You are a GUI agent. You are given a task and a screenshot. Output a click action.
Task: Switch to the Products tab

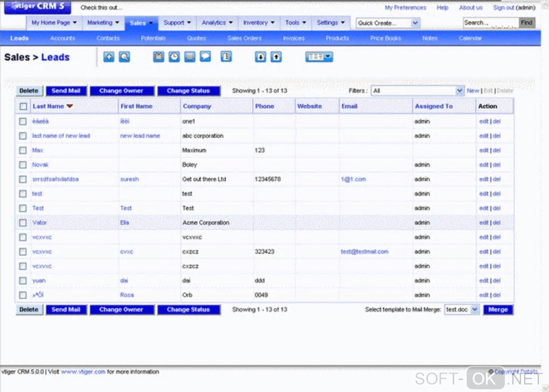click(337, 39)
